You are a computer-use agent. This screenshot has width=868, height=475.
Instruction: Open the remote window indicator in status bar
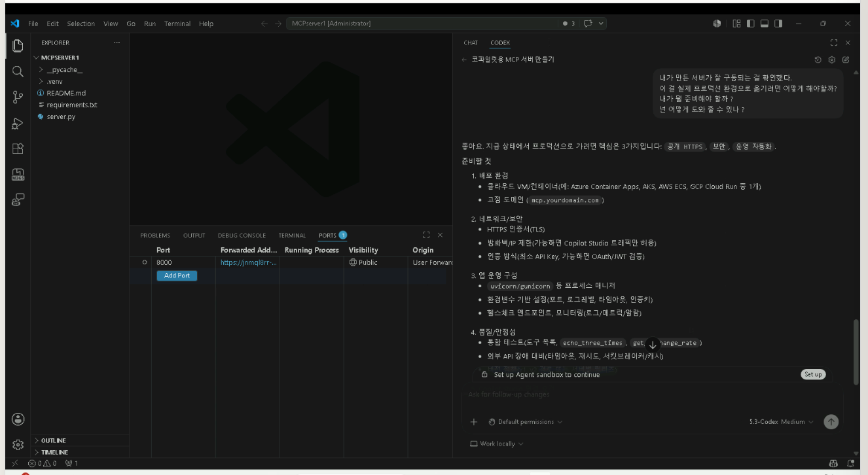[x=15, y=463]
